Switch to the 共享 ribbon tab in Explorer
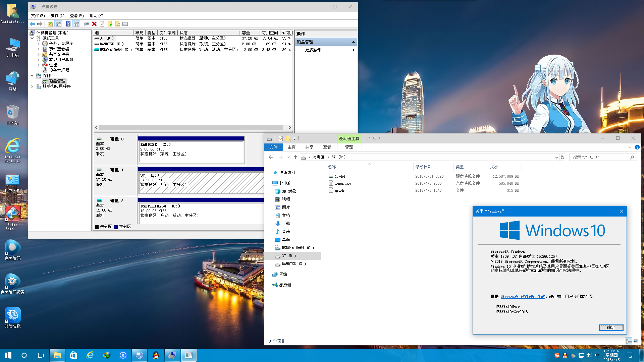The height and width of the screenshot is (362, 644). 309,147
